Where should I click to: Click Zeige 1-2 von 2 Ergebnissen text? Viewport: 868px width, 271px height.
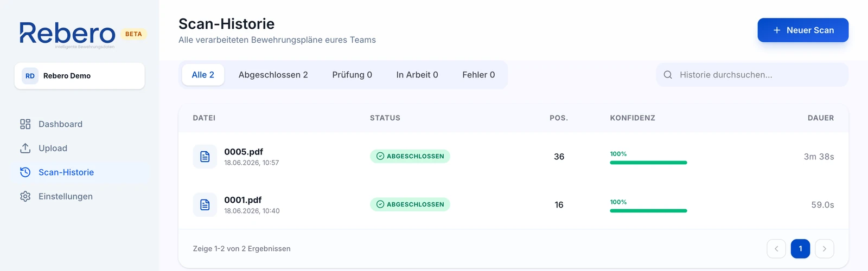[241, 249]
